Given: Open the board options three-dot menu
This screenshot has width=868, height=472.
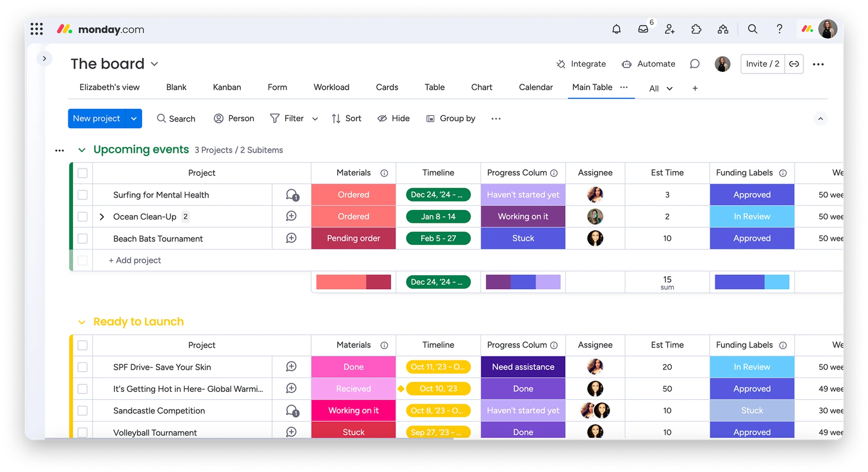Looking at the screenshot, I should 818,64.
